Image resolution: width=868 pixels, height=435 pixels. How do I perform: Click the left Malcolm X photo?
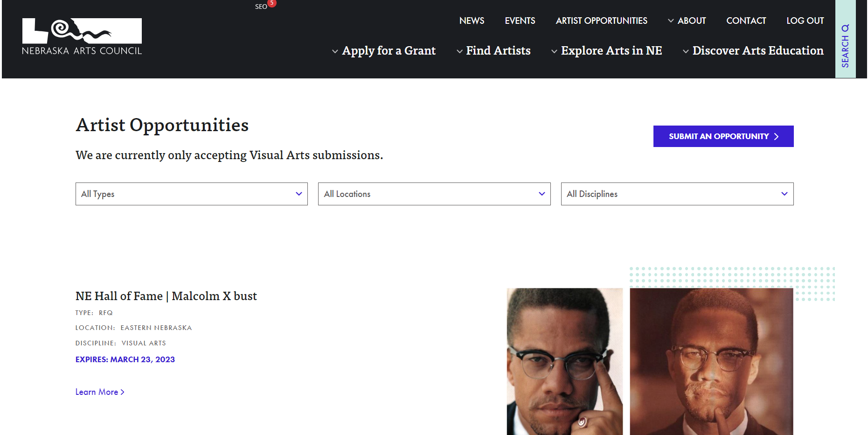[x=565, y=361]
